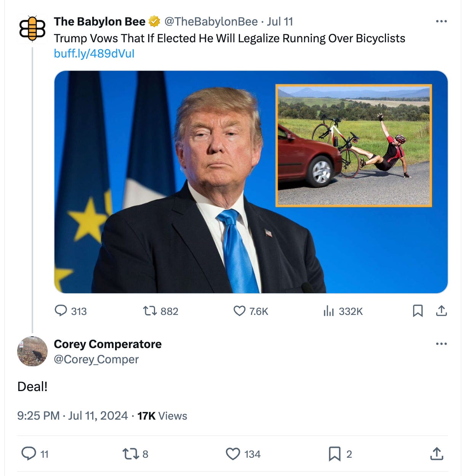Click the reply icon with 313 replies
This screenshot has width=474, height=476.
(x=61, y=311)
